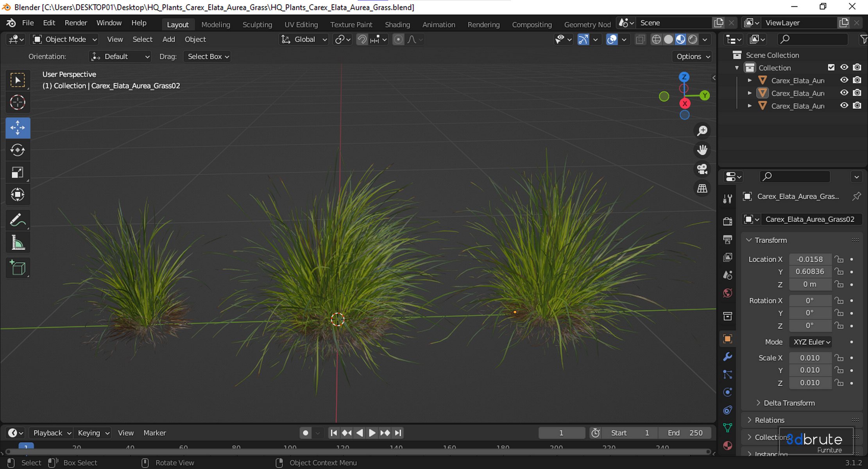Open the Object Mode dropdown
The height and width of the screenshot is (469, 868).
(x=65, y=39)
